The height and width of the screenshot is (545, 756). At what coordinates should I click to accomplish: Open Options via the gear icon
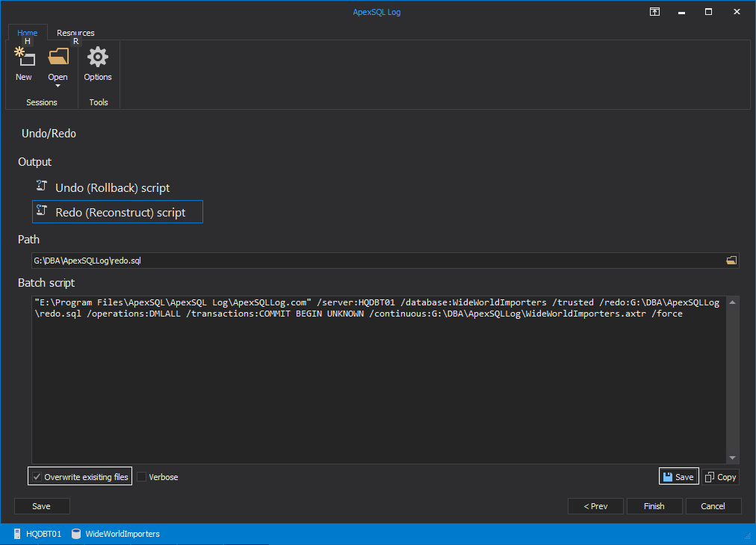[x=97, y=56]
